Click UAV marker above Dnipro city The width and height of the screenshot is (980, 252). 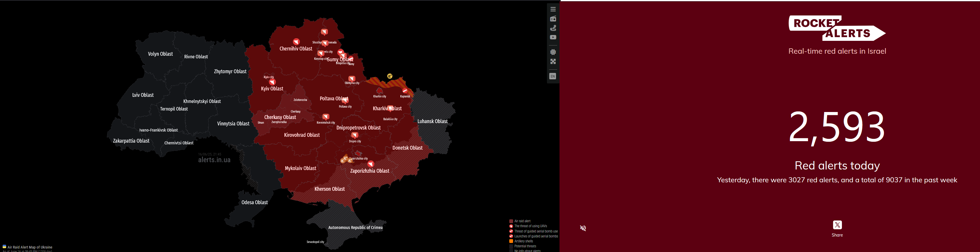[355, 135]
